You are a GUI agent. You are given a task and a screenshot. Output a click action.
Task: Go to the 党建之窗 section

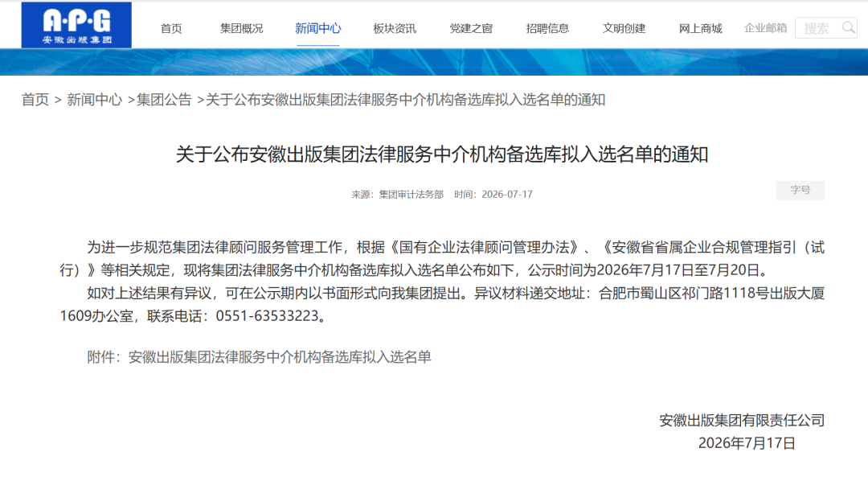coord(470,28)
